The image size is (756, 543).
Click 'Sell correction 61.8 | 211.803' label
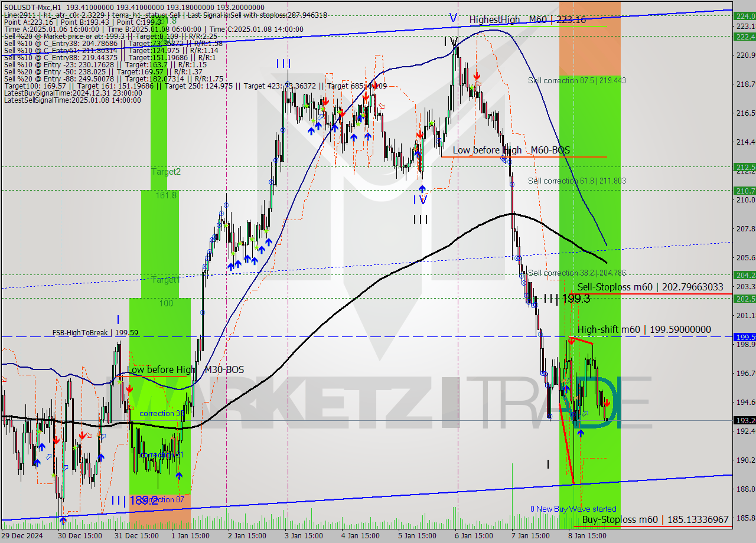pos(577,181)
